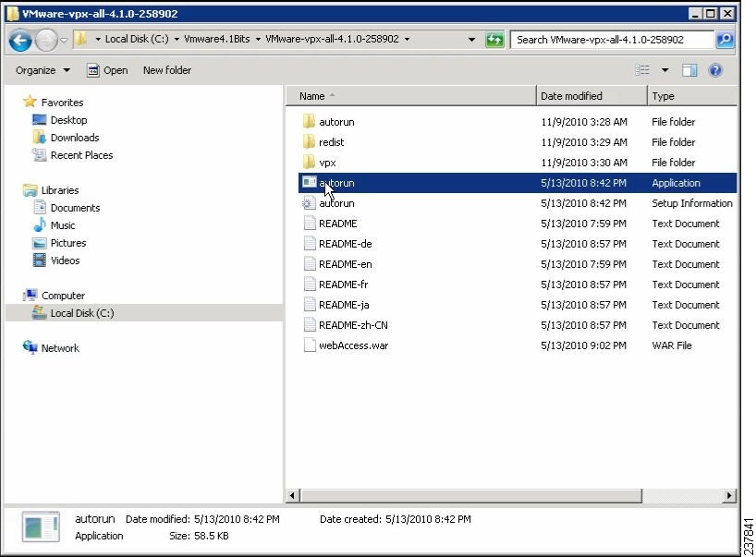
Task: Open recent pages dropdown beside Forward arrow
Action: [64, 40]
